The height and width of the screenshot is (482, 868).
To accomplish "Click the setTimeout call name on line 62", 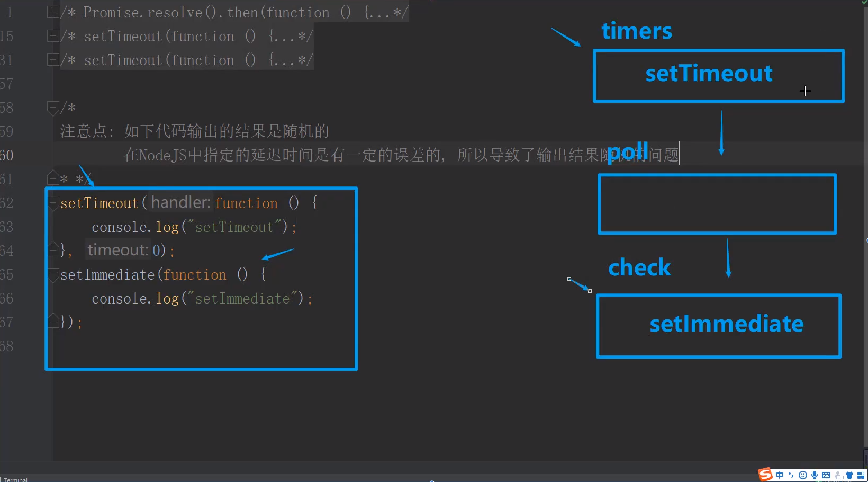I will pos(99,203).
